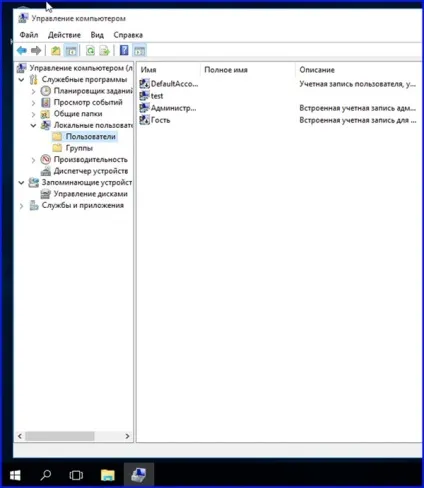
Task: Click the Up one level folder icon
Action: pos(55,51)
